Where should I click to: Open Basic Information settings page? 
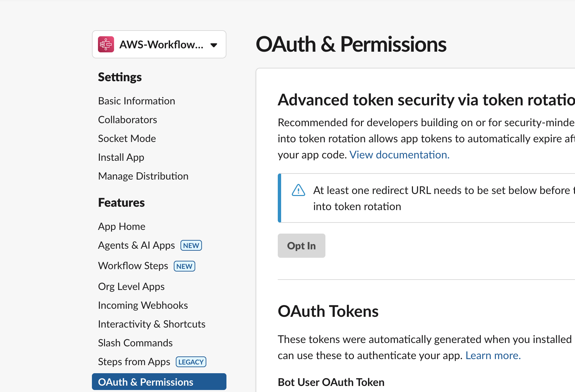coord(137,101)
